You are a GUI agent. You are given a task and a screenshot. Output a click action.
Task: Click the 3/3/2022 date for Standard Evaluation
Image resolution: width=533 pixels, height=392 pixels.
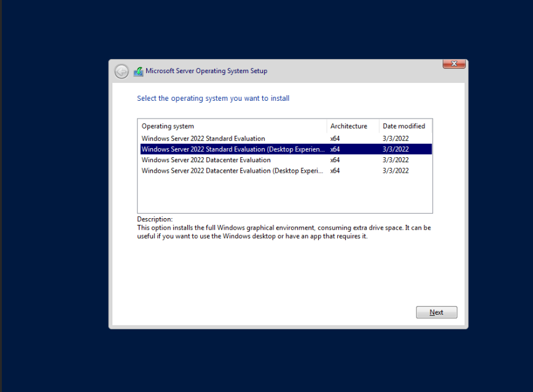[x=395, y=138]
